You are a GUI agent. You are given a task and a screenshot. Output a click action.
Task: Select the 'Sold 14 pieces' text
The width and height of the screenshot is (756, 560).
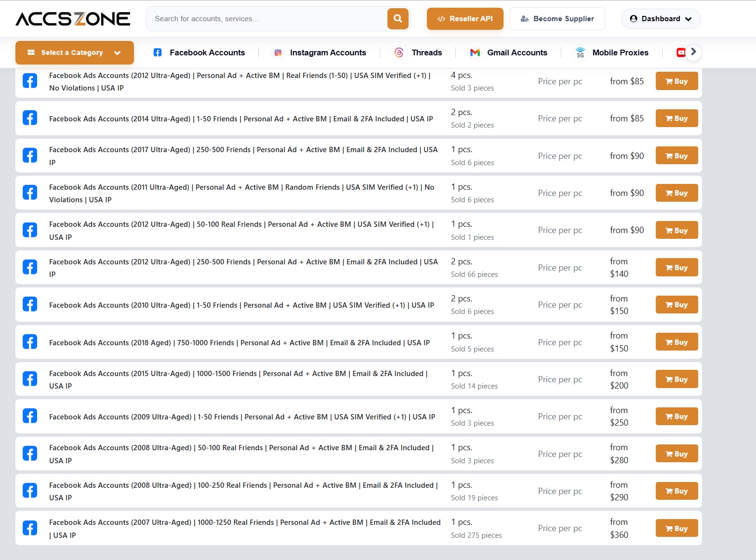tap(475, 386)
